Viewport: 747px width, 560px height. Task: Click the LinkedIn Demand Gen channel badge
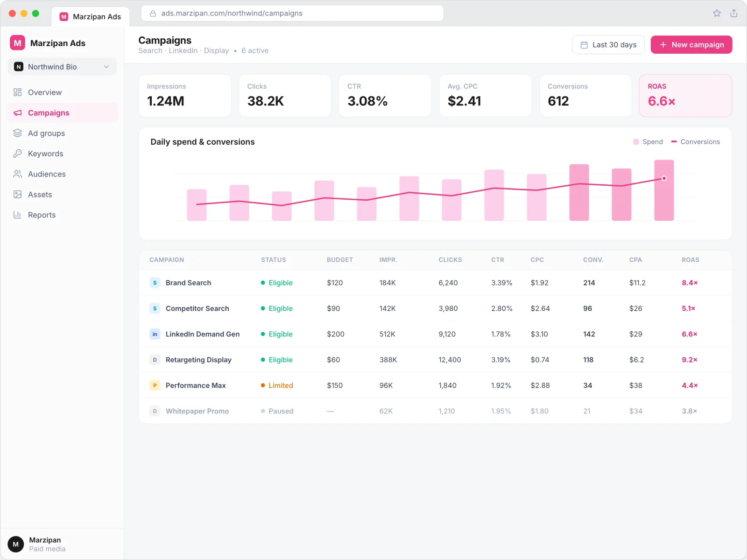coord(155,334)
